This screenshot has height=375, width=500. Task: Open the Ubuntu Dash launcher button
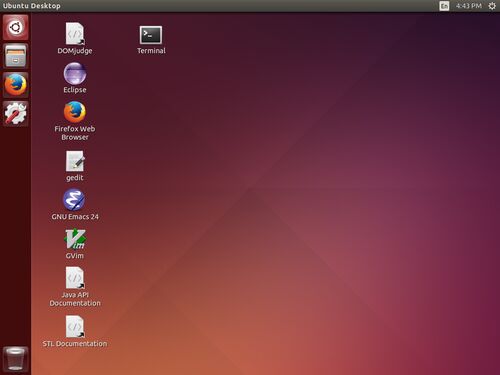point(16,27)
